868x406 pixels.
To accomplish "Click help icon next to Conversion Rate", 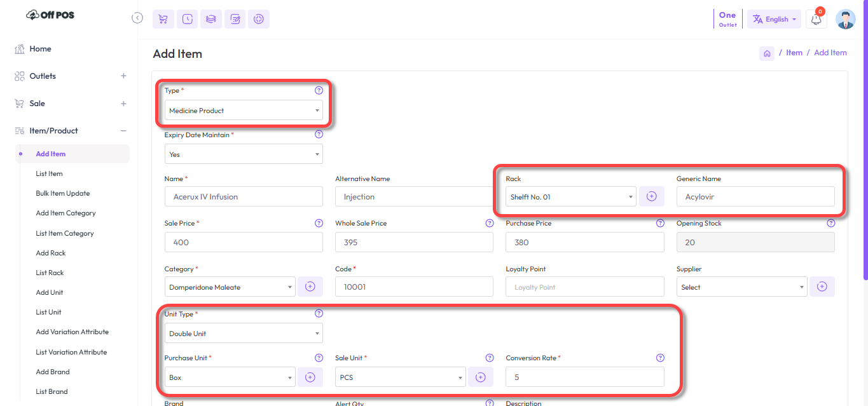I will pos(660,358).
